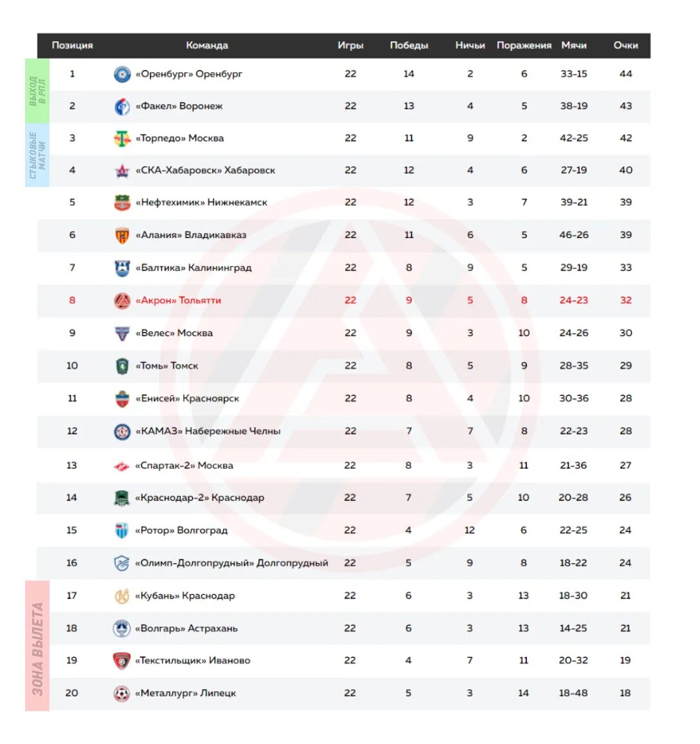Click the Orenburg club logo

122,74
